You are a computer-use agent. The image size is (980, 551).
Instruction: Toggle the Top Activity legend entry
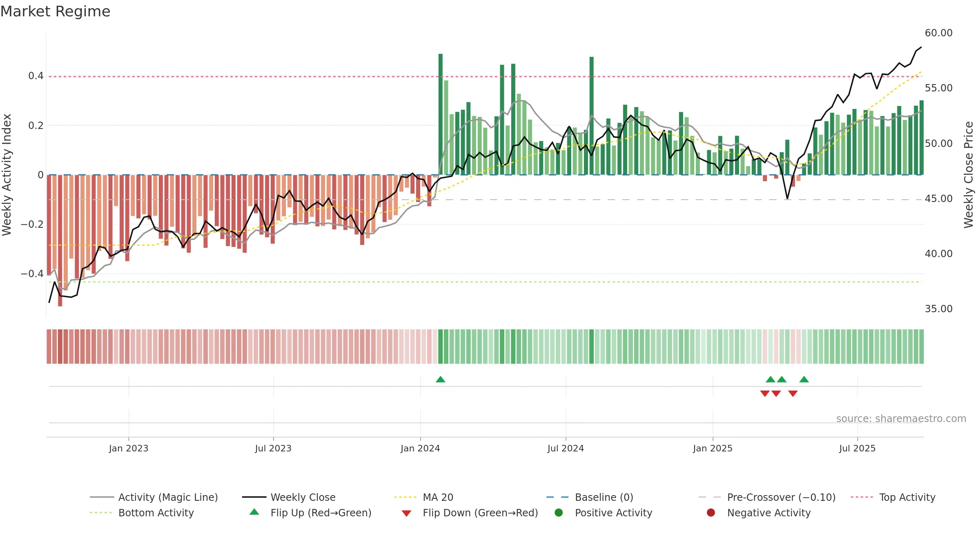click(x=893, y=497)
